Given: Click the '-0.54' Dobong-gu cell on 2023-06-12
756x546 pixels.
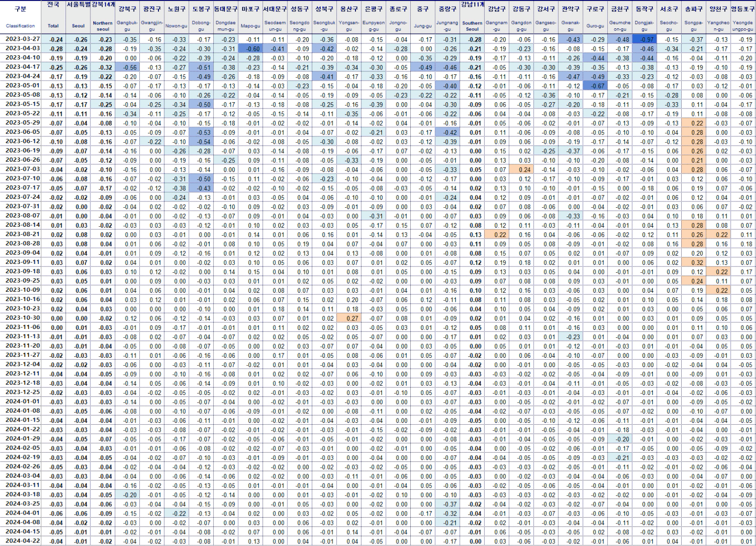Looking at the screenshot, I should (201, 142).
